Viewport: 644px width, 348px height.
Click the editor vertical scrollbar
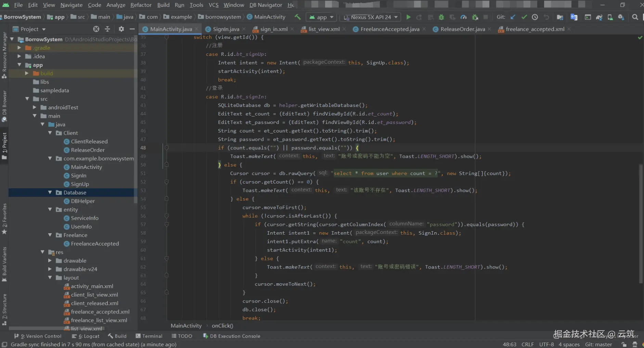coord(641,223)
